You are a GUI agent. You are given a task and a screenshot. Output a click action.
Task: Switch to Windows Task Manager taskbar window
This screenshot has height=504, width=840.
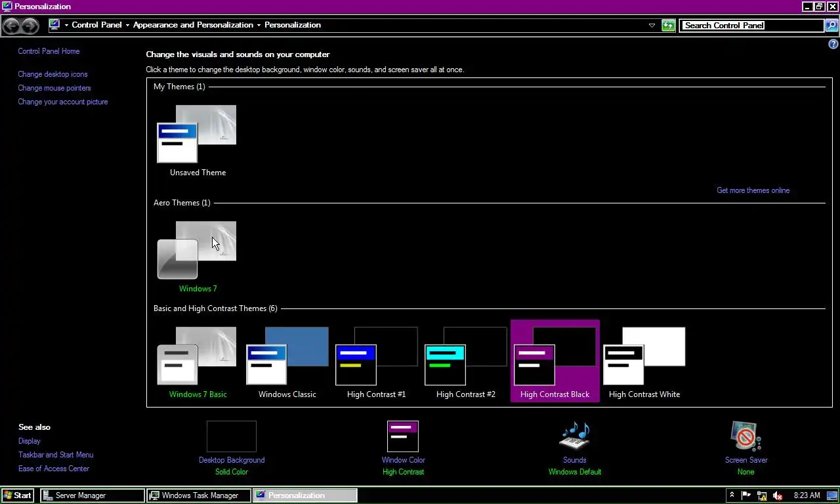coord(199,495)
